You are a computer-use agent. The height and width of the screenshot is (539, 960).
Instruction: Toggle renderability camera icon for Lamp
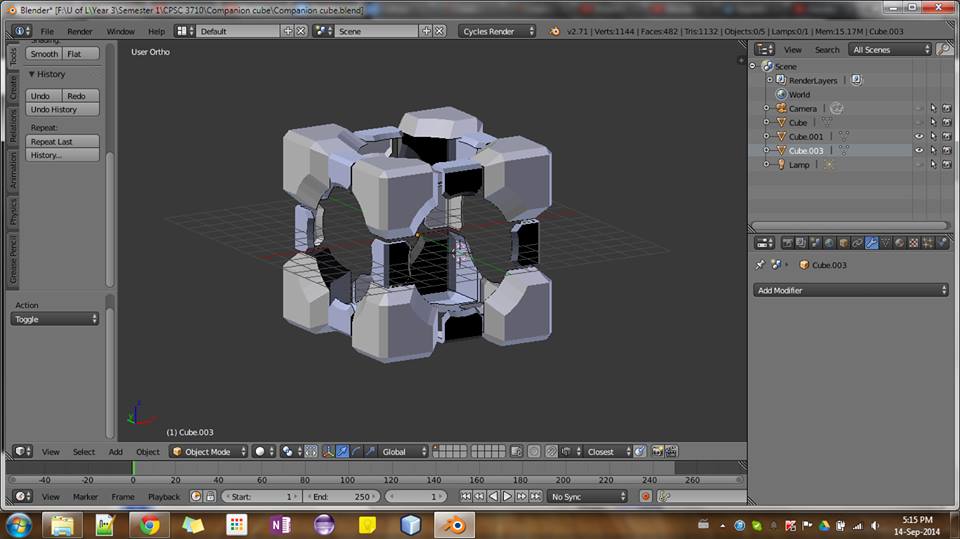[947, 164]
